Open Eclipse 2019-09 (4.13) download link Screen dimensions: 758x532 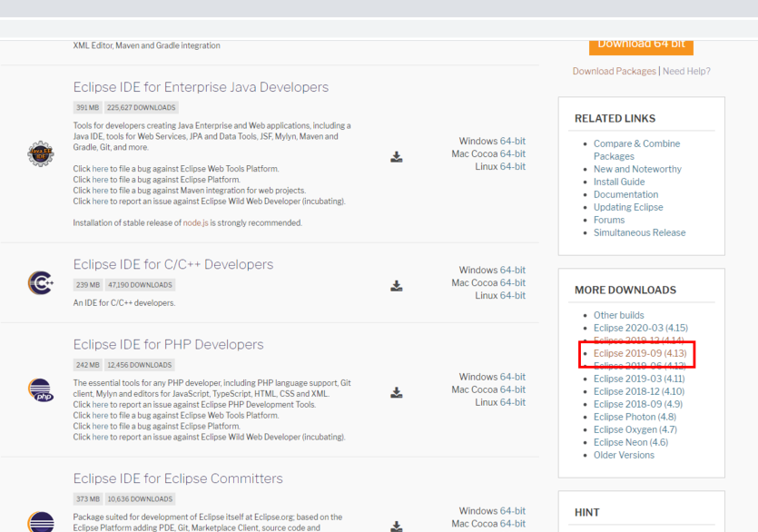pyautogui.click(x=640, y=353)
